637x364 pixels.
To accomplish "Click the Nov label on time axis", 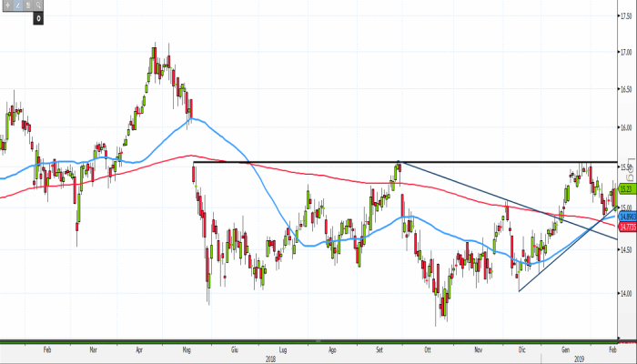I will [x=479, y=349].
